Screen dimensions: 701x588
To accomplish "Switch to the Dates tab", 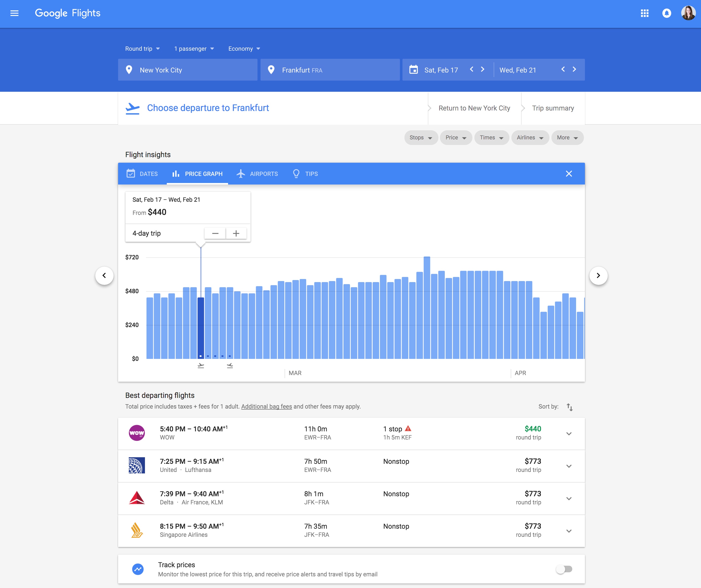I will (x=142, y=174).
